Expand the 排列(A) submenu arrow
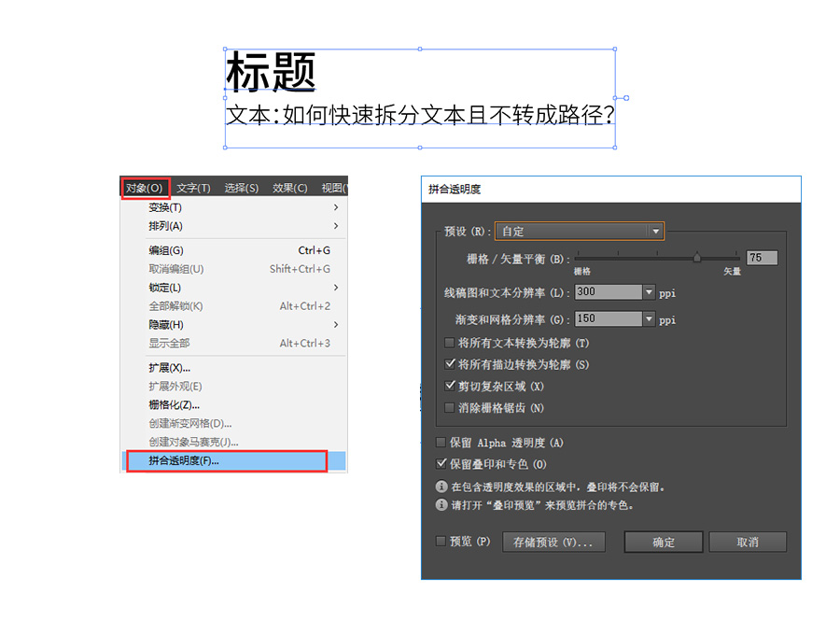The height and width of the screenshot is (635, 840). 336,226
